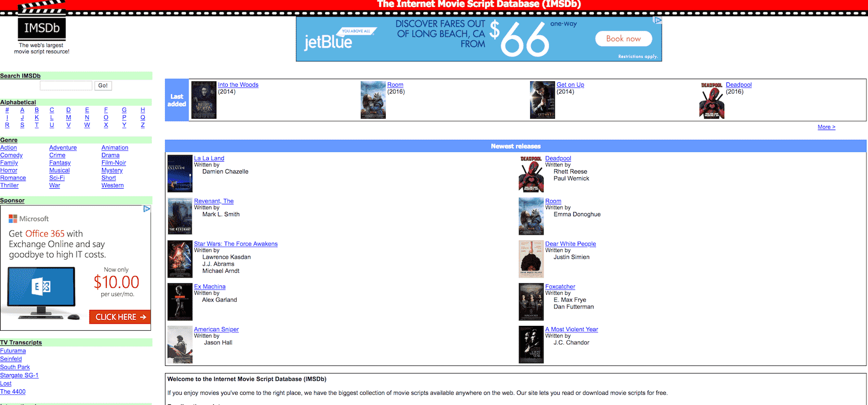This screenshot has width=868, height=405.
Task: Click the CLICK HERE Microsoft ad button
Action: (x=120, y=317)
